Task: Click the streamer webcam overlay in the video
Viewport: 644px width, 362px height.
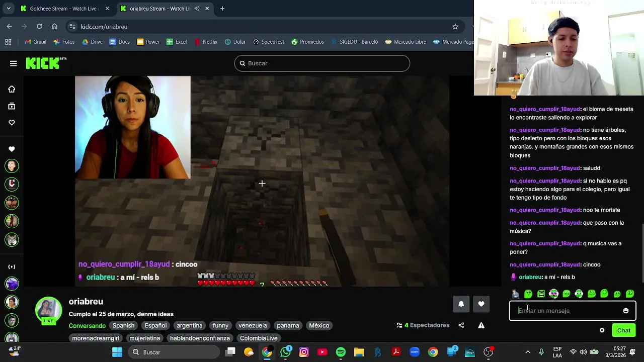Action: click(133, 128)
